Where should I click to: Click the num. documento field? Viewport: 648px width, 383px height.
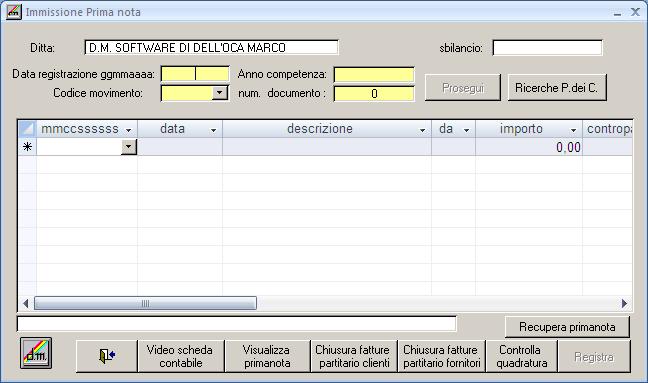(374, 93)
